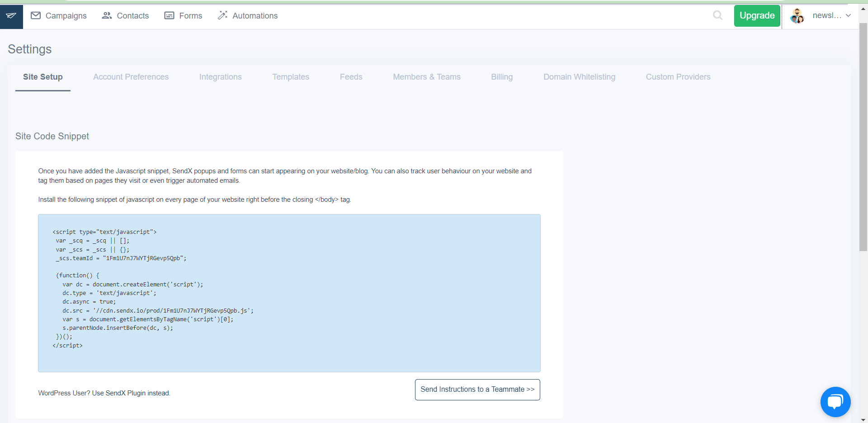Open search with magnifier icon
Screen dimensions: 868x423
[x=717, y=16]
